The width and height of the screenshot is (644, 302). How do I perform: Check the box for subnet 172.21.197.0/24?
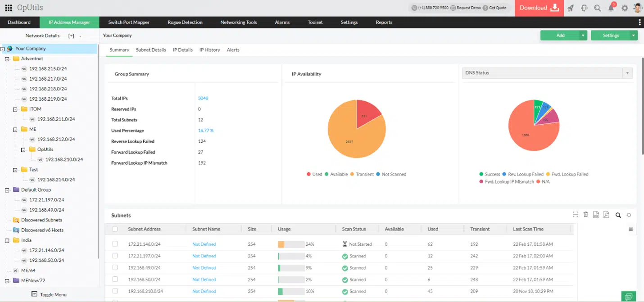(115, 256)
